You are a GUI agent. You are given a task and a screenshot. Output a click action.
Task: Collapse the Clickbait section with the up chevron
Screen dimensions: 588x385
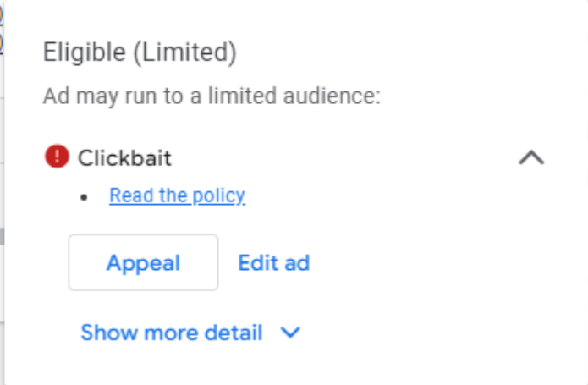(531, 157)
